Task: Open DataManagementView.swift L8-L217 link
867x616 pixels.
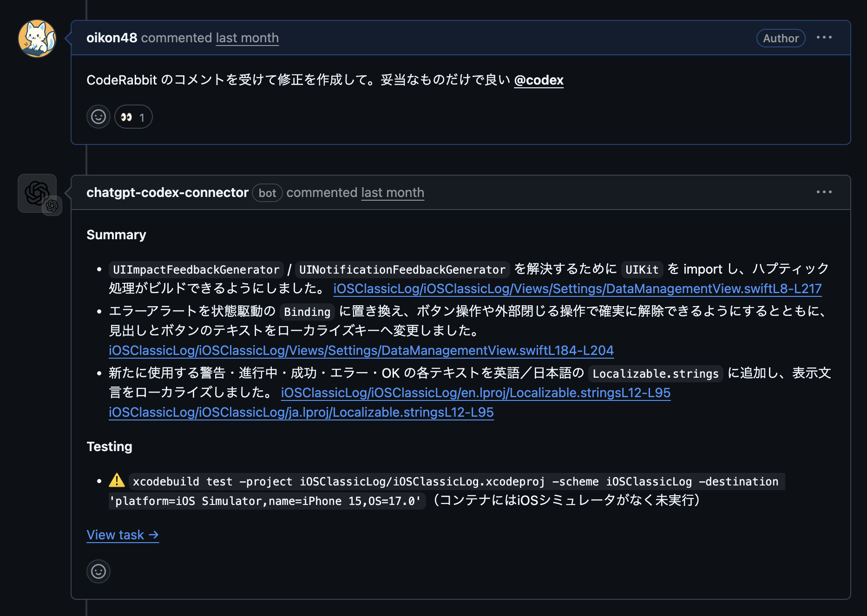Action: [x=577, y=289]
